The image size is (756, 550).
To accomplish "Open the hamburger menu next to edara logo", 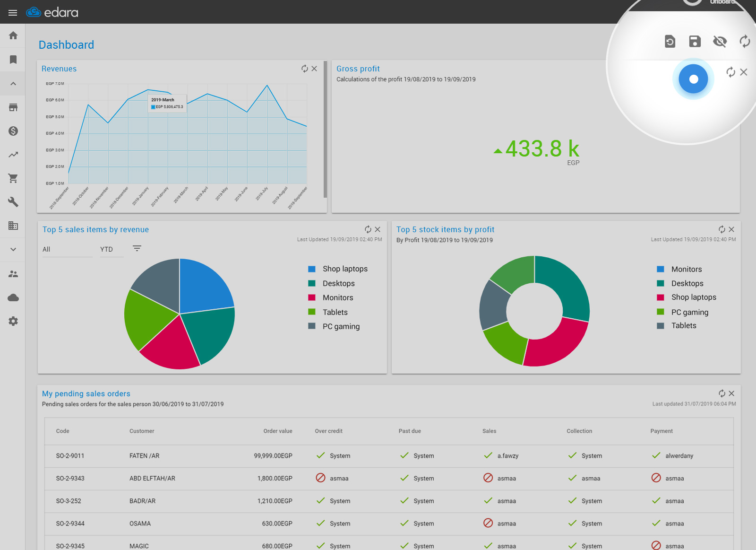I will pyautogui.click(x=13, y=13).
